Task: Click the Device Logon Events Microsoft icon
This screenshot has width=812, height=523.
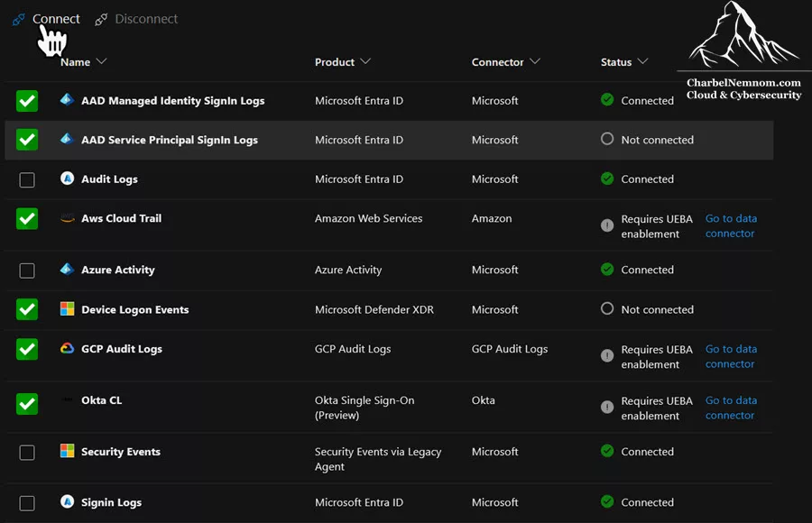Action: pos(67,308)
